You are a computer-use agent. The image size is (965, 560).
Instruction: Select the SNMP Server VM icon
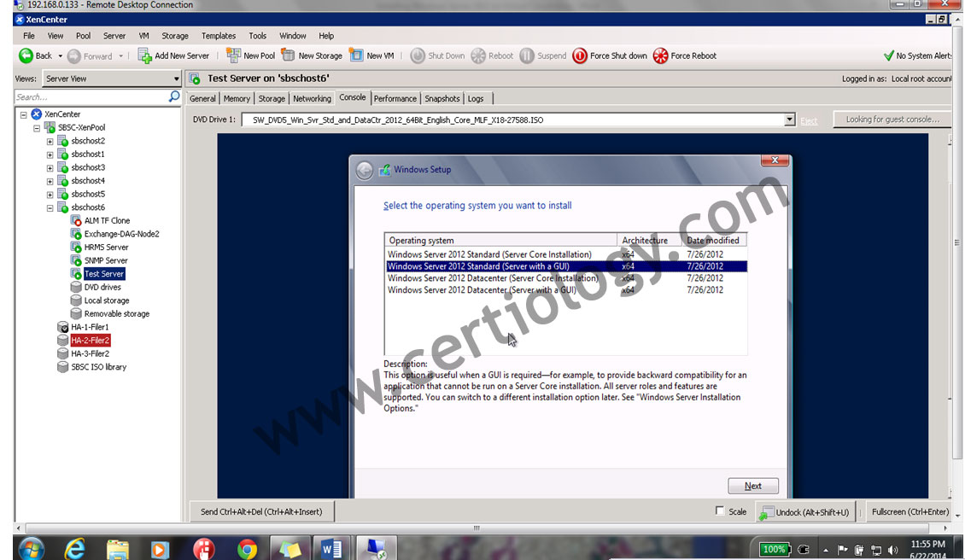(x=76, y=260)
